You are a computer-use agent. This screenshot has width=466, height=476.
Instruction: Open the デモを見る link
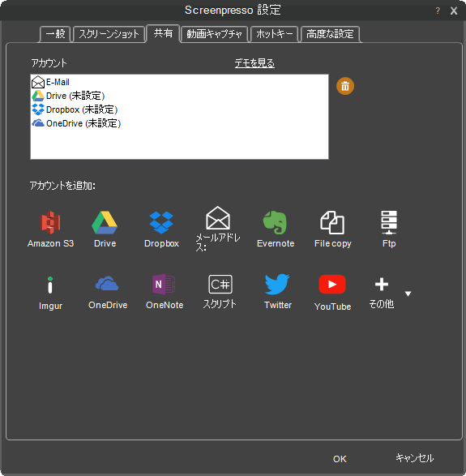(x=254, y=63)
